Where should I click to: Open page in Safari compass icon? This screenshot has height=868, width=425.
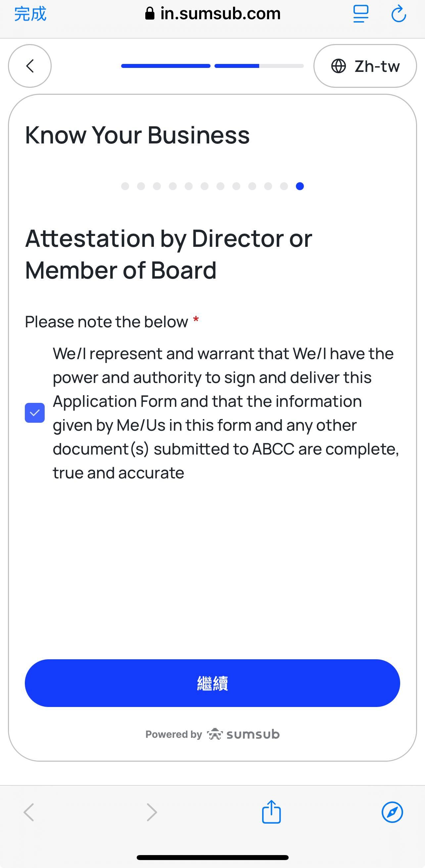click(x=392, y=812)
